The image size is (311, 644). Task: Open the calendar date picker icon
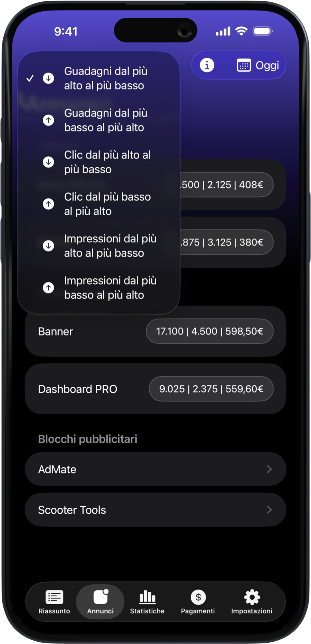[244, 66]
